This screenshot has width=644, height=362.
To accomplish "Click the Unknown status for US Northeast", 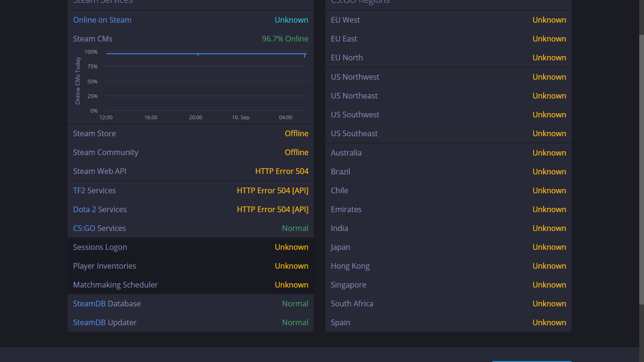I will pyautogui.click(x=549, y=96).
